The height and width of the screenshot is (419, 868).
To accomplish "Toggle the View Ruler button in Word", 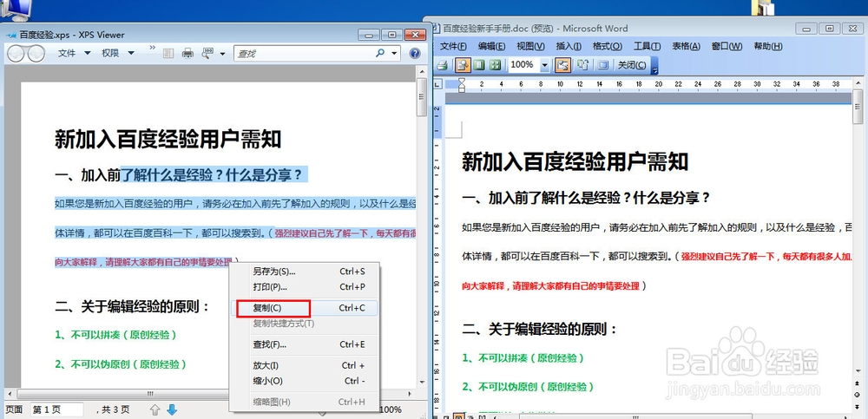I will (562, 65).
